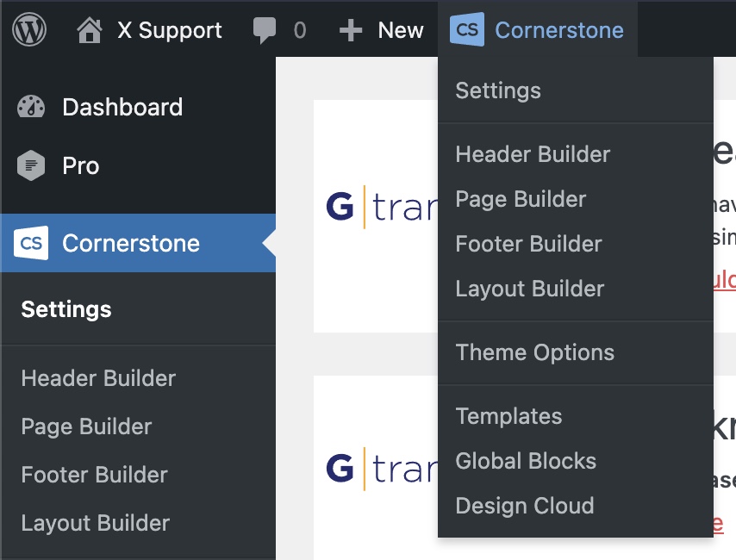This screenshot has height=560, width=736.
Task: Click the sidebar Cornerstone CS icon
Action: pos(31,243)
